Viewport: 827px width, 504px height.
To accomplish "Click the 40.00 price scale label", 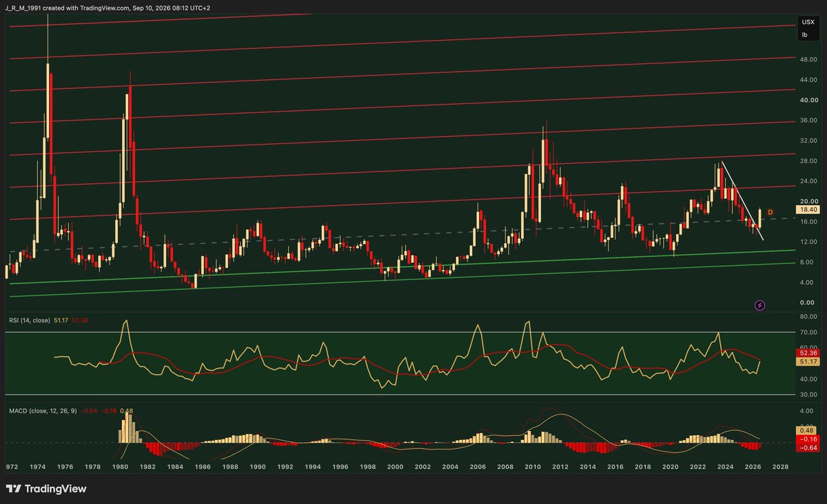I will (808, 100).
